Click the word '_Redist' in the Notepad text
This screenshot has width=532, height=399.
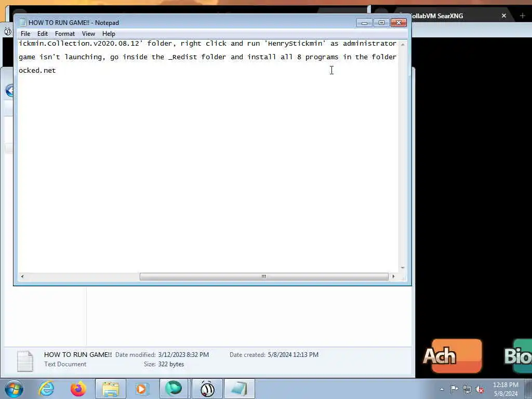point(182,57)
